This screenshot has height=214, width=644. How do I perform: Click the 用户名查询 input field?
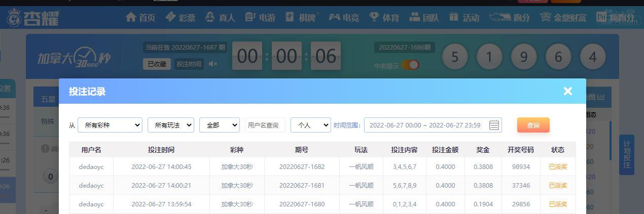point(265,125)
